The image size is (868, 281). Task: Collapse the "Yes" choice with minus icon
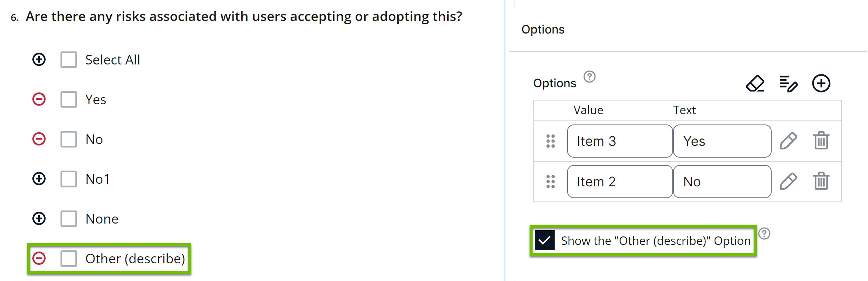tap(39, 99)
